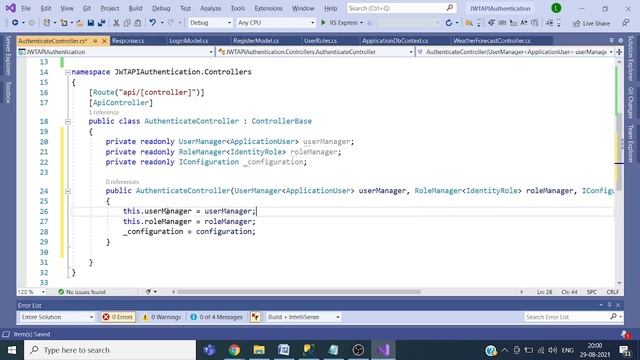Click the Save icon in toolbar
Viewport: 640px width, 360px height.
point(91,23)
